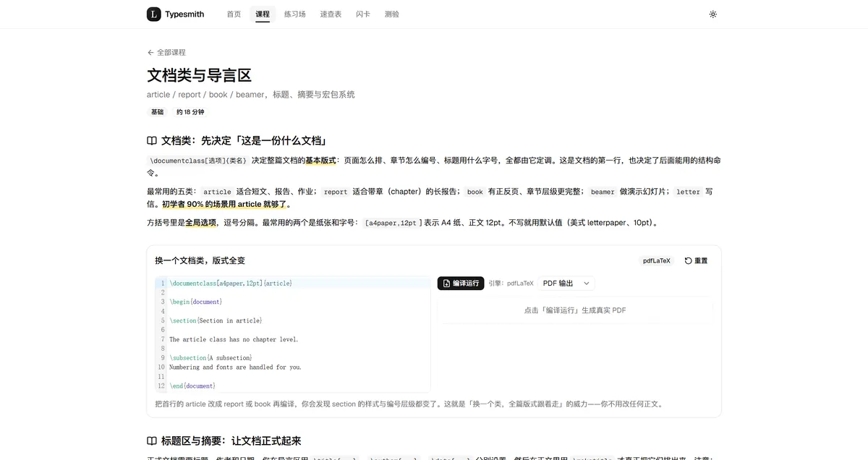Click highlighted 初学者 90% 的场景用 article 就够了

224,204
